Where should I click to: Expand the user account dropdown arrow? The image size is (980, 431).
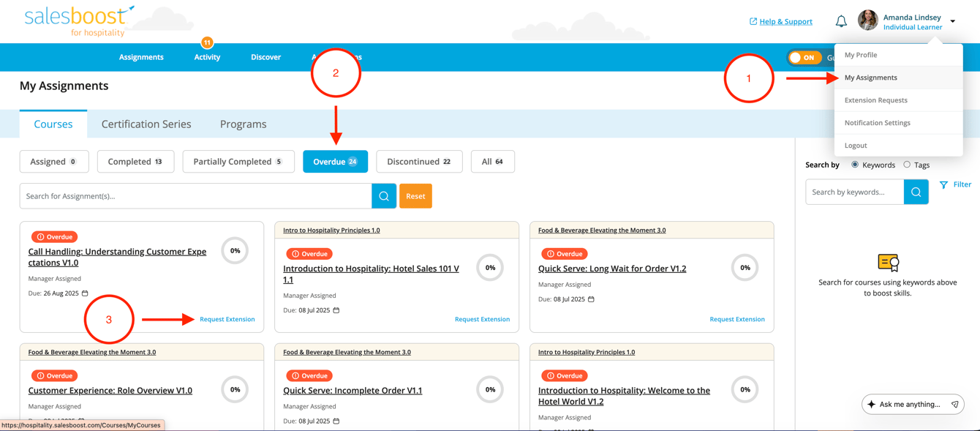(x=953, y=22)
